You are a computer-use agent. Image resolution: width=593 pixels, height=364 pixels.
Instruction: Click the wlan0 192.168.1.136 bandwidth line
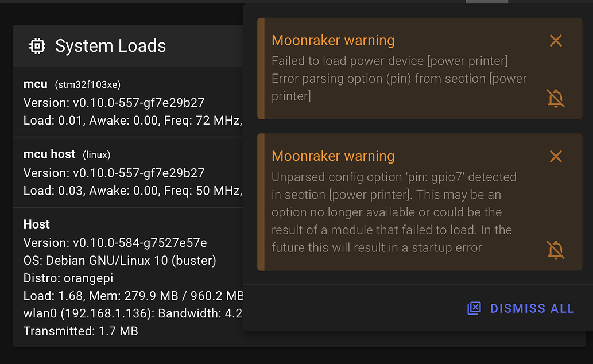(133, 313)
